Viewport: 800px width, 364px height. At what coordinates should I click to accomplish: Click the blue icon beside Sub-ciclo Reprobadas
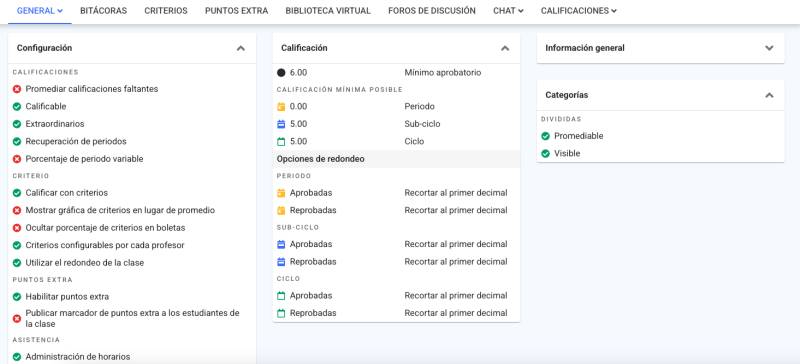point(281,262)
